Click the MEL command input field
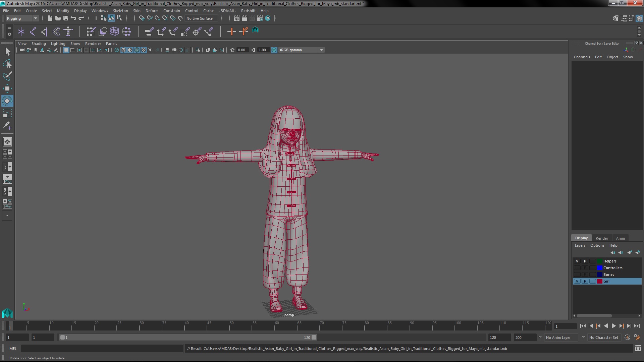Screen dimensions: 644x362 click(x=102, y=349)
